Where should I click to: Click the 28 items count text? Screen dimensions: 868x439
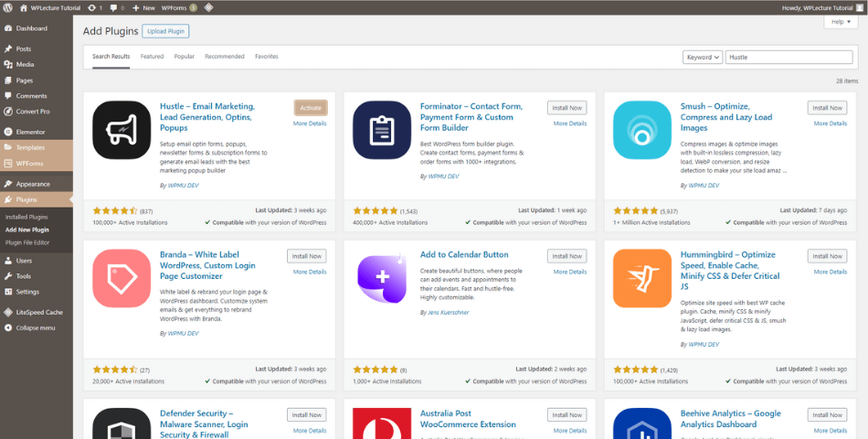tap(848, 80)
